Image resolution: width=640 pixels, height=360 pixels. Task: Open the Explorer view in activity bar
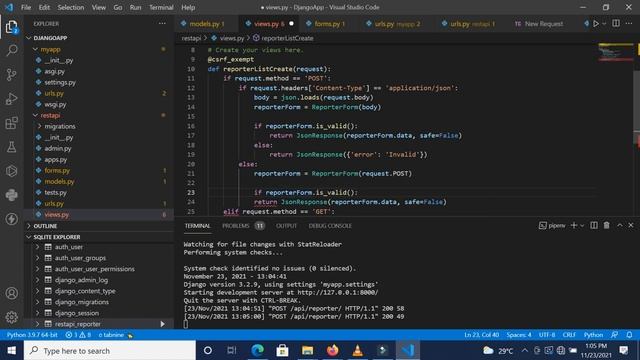[x=11, y=27]
